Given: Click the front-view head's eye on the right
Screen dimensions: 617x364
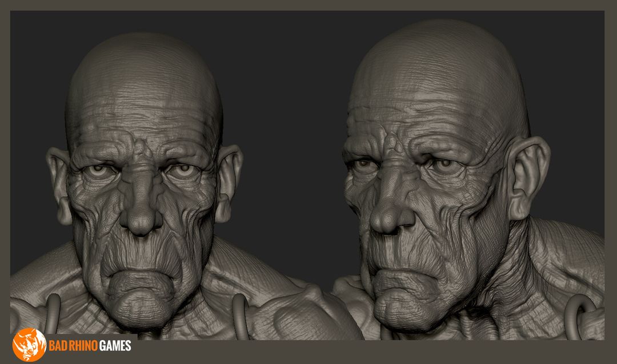Looking at the screenshot, I should pyautogui.click(x=182, y=170).
